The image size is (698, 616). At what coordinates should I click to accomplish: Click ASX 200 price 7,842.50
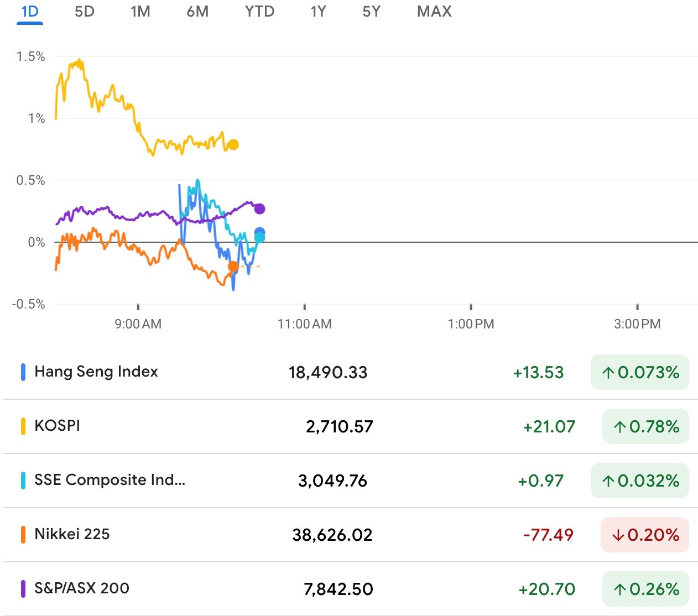coord(338,589)
